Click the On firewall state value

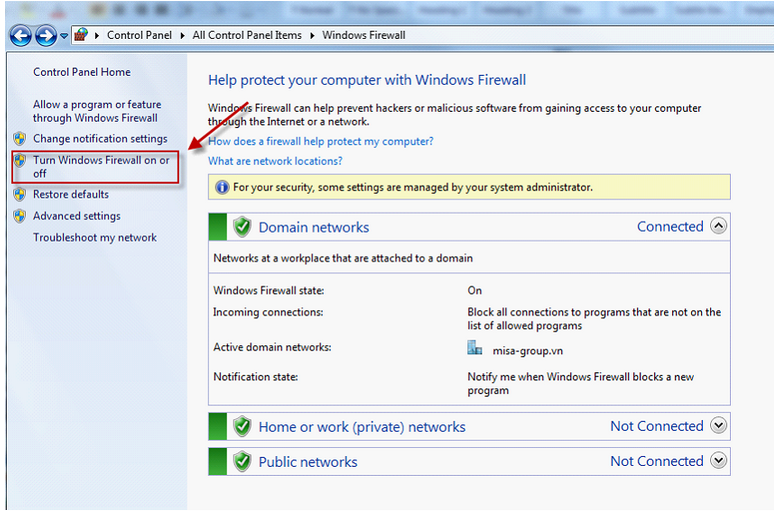point(474,290)
